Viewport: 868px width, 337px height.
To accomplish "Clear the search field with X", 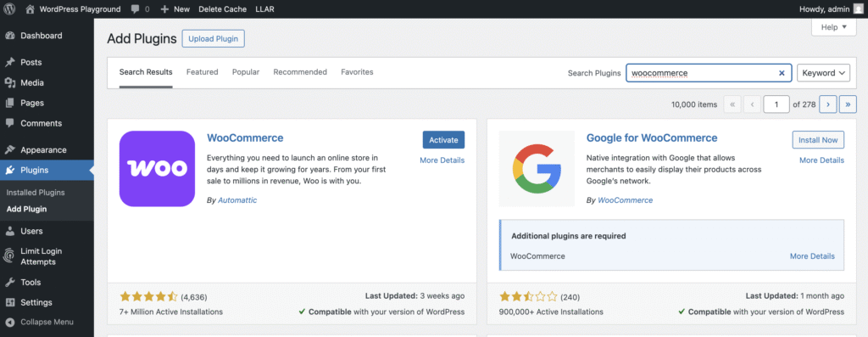I will (x=782, y=73).
